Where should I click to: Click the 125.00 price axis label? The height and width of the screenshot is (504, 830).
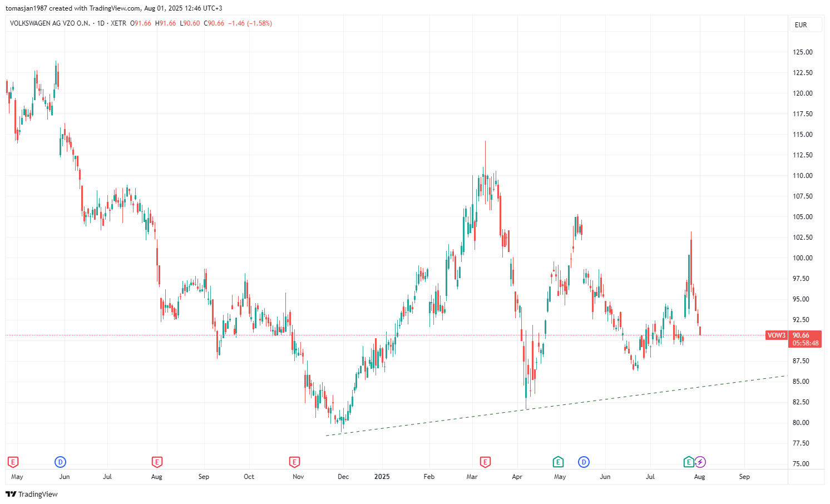803,52
